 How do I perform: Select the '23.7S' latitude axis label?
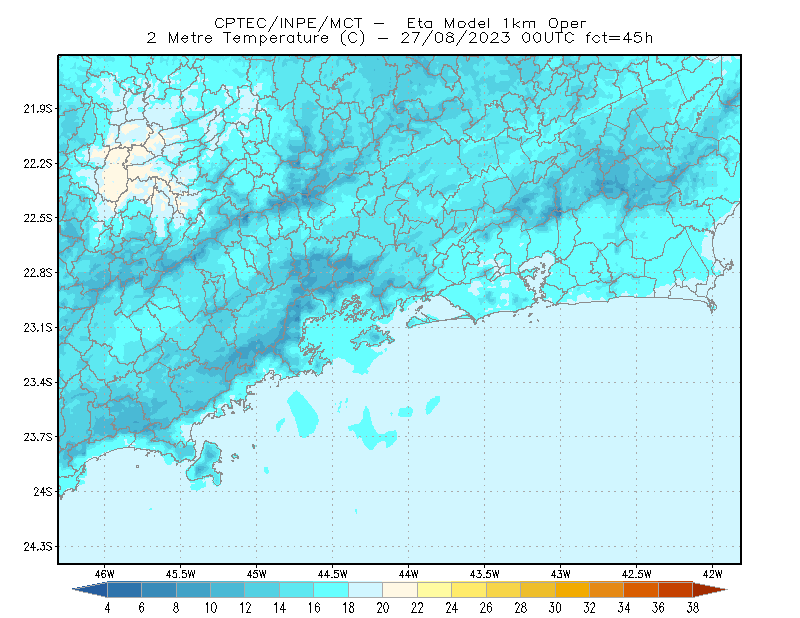pyautogui.click(x=38, y=437)
